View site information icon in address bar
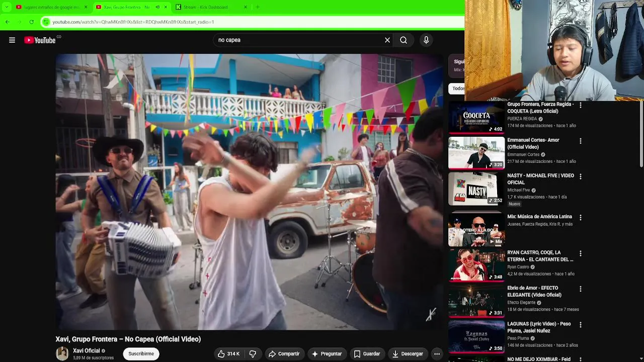Screen dimensions: 644x362 (x=46, y=22)
